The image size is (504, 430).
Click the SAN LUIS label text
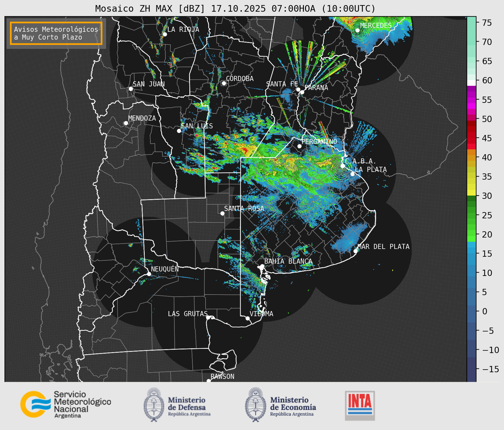tap(197, 126)
